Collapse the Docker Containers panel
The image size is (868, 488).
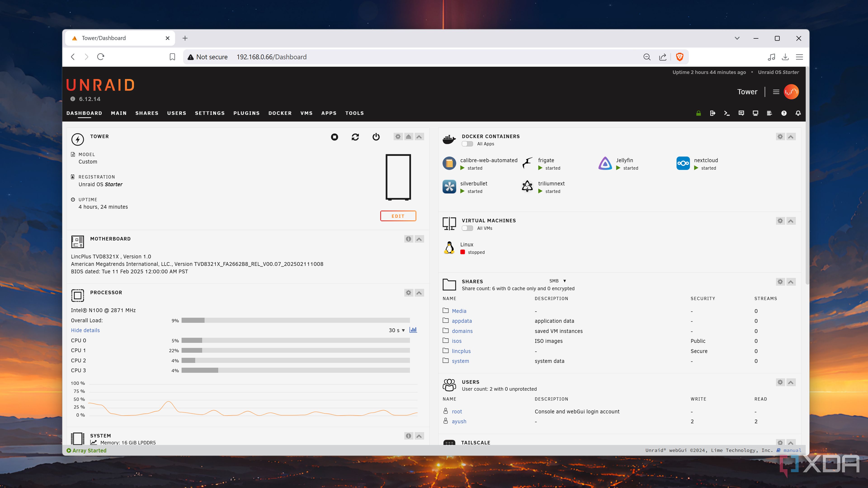pyautogui.click(x=791, y=137)
